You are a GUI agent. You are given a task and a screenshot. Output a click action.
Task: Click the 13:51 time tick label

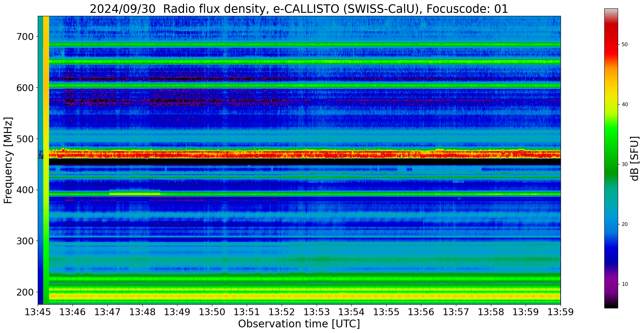tap(247, 312)
